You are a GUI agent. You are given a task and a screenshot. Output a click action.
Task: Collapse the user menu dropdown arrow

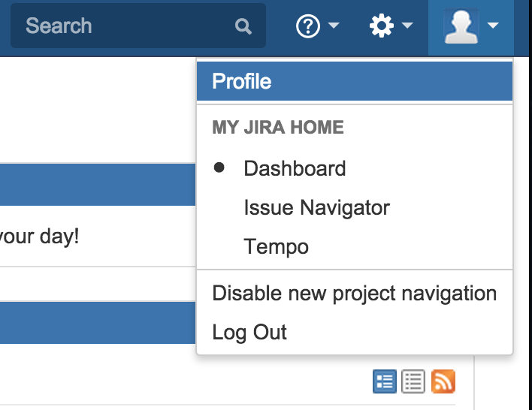[x=493, y=26]
